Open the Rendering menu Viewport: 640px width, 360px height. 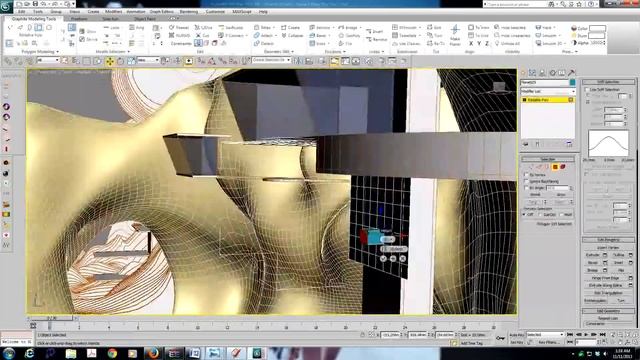(x=189, y=12)
